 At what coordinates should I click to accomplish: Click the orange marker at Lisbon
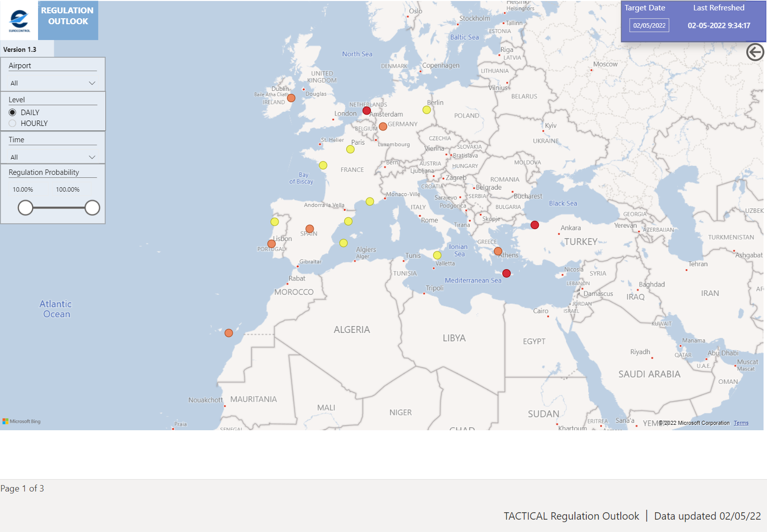272,244
